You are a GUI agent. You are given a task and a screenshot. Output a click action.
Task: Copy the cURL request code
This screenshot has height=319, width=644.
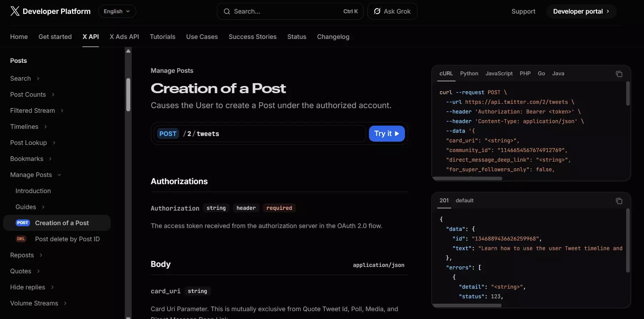pos(619,74)
